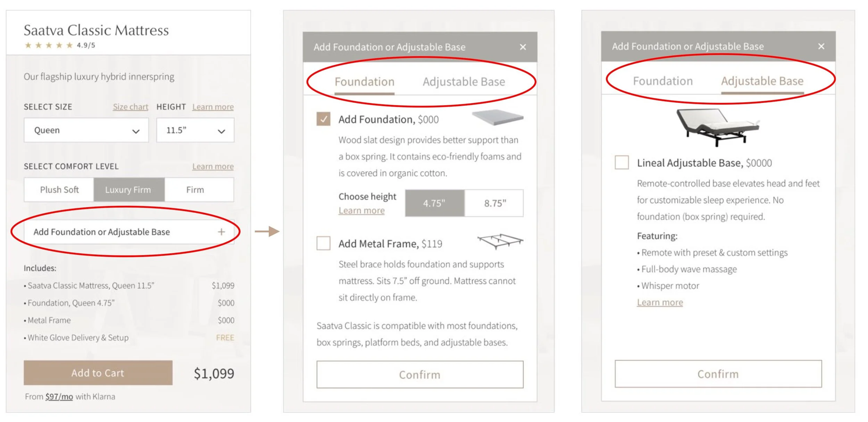Click the $97/mo Klarna link
The width and height of the screenshot is (868, 422).
click(59, 397)
